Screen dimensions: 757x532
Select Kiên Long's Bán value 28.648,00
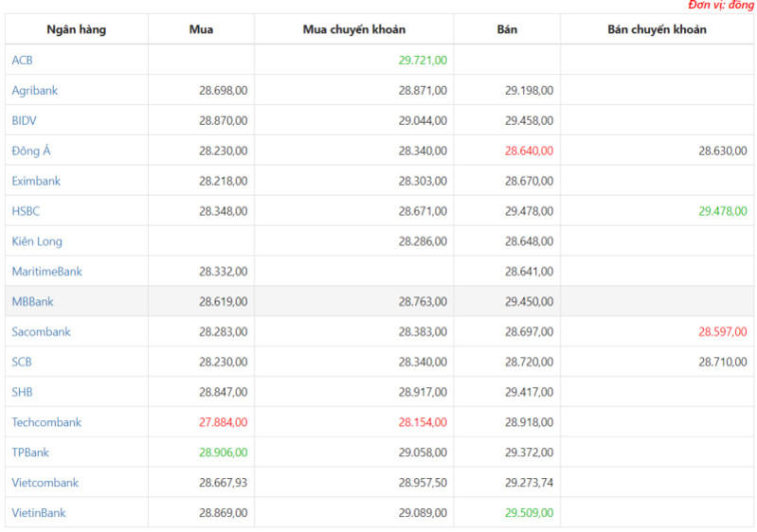pyautogui.click(x=529, y=241)
